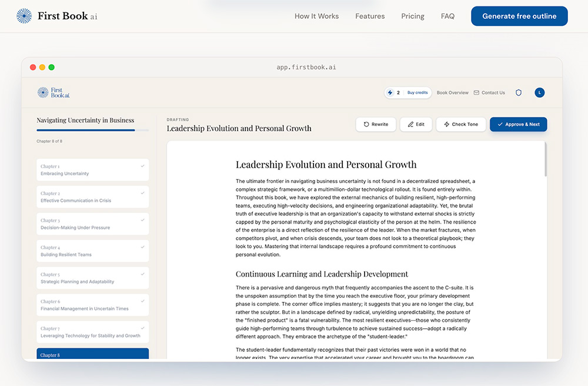Click the Navigating Uncertainty in Business title

click(x=85, y=120)
